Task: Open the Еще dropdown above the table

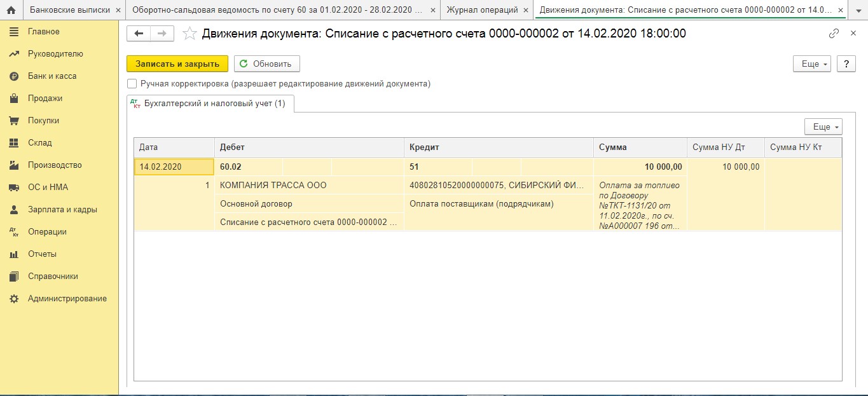Action: pos(823,127)
